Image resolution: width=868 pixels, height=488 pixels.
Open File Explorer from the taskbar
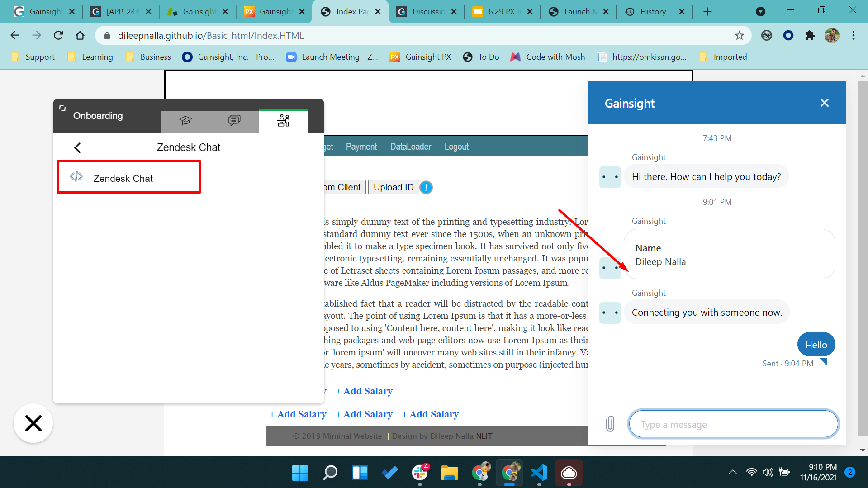(x=450, y=473)
